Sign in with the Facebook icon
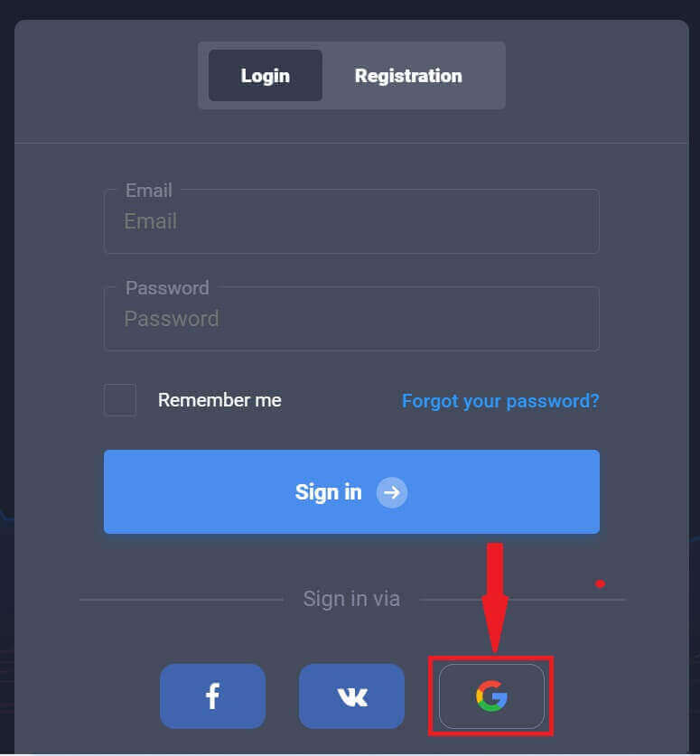This screenshot has width=700, height=756. pos(212,695)
